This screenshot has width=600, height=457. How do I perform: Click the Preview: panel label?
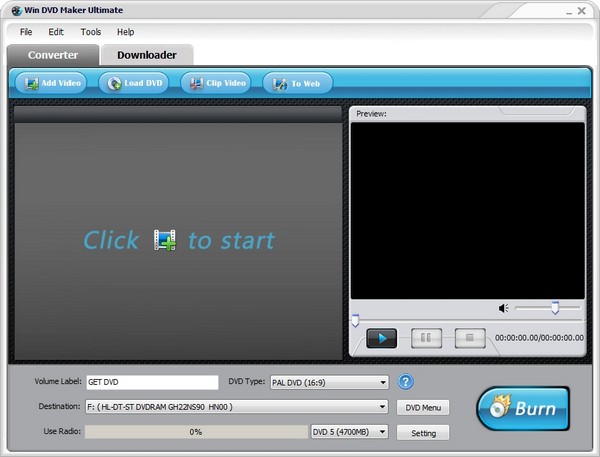click(371, 114)
